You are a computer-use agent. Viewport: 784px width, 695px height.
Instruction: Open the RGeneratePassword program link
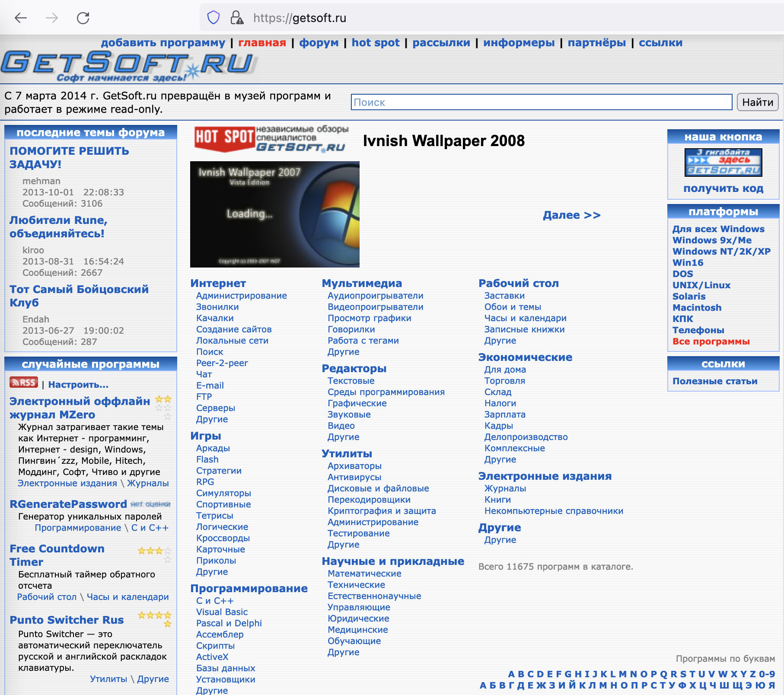(68, 504)
